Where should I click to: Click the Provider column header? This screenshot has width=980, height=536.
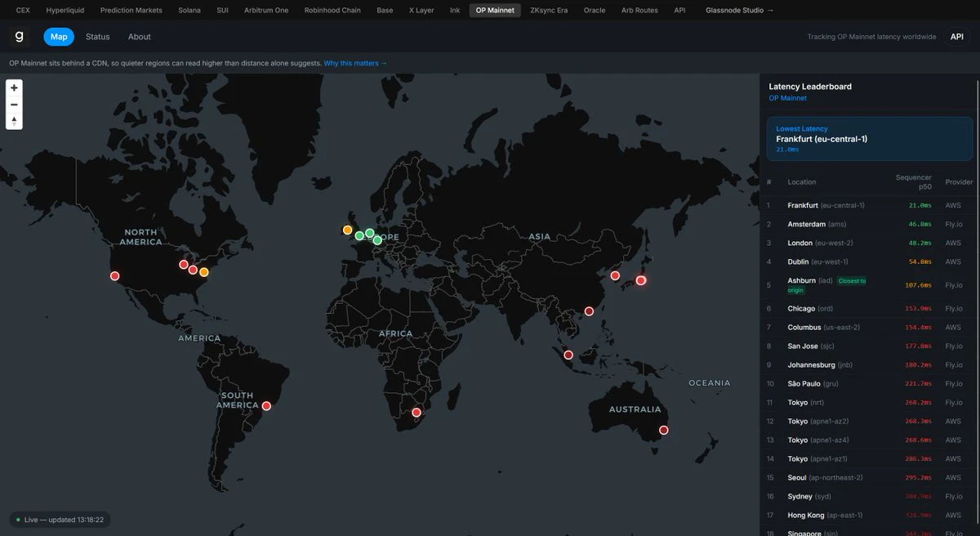pos(959,182)
